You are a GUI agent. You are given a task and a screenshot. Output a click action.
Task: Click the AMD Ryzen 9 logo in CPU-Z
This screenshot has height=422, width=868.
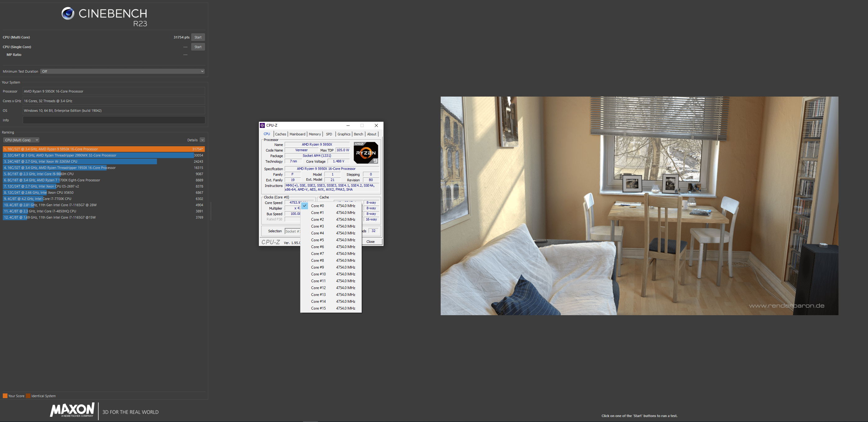click(365, 152)
